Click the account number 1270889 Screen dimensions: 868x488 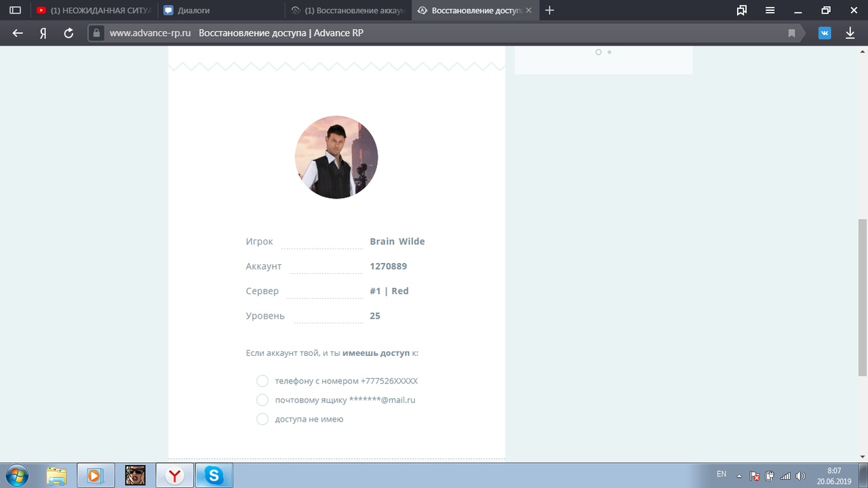pyautogui.click(x=389, y=266)
